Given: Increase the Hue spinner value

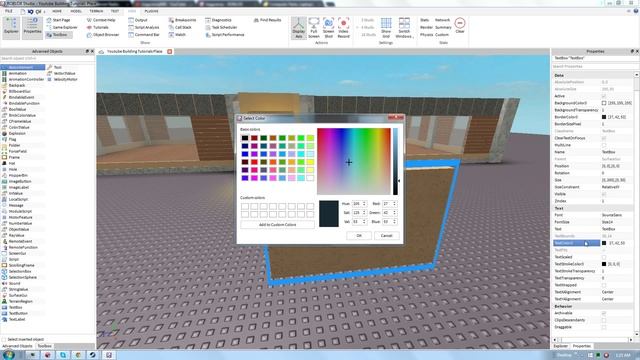Looking at the screenshot, I should (x=364, y=202).
